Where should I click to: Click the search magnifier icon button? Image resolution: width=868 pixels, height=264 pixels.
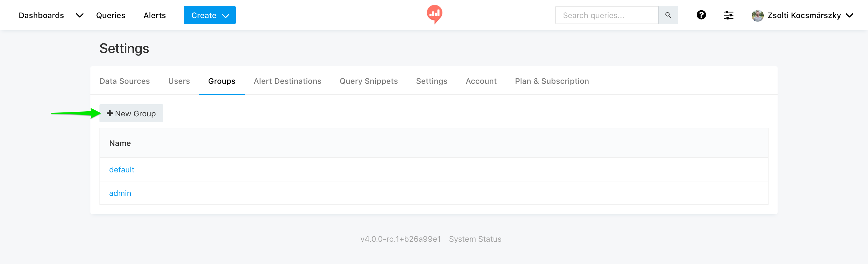click(x=668, y=15)
